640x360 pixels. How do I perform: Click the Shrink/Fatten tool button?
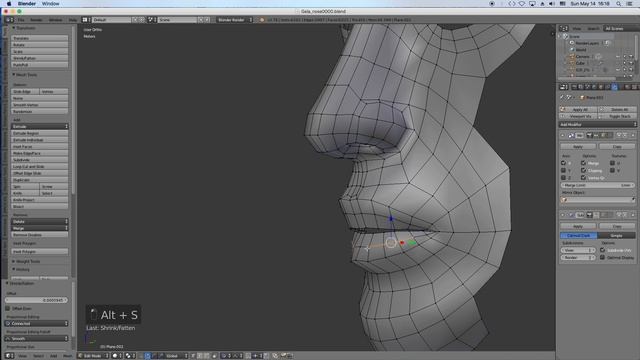[40, 58]
